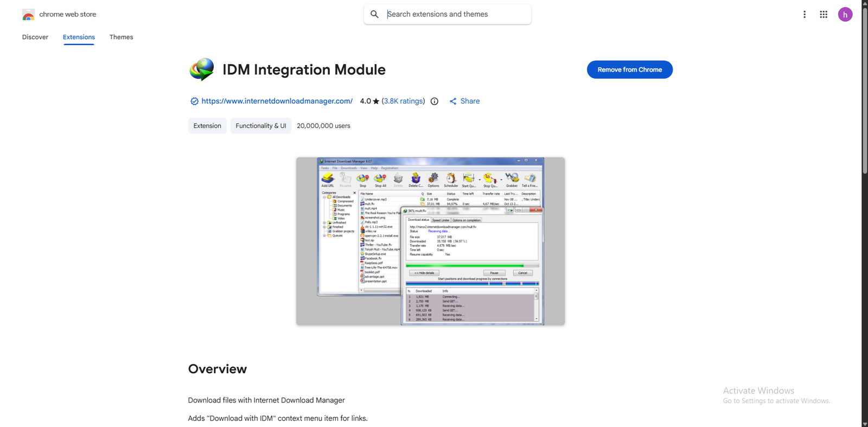Image resolution: width=868 pixels, height=427 pixels.
Task: Select the Extension category chip
Action: click(207, 126)
